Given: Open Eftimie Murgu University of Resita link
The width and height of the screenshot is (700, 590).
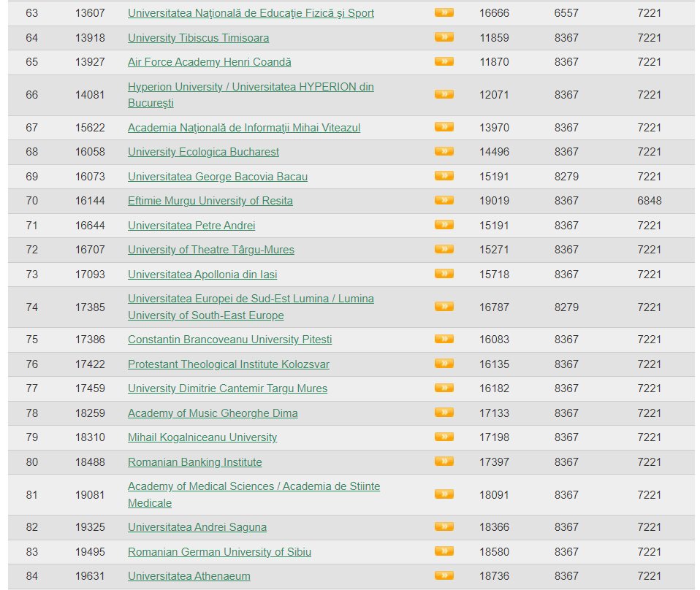Looking at the screenshot, I should click(x=210, y=201).
